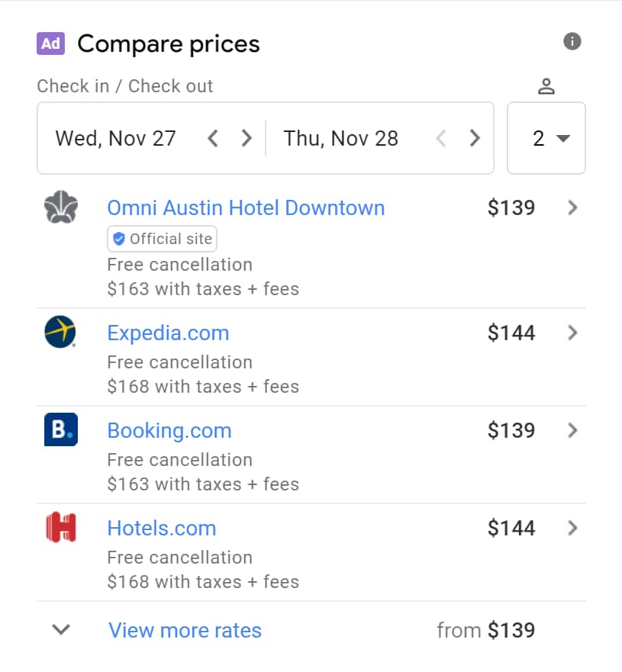This screenshot has height=672, width=622.
Task: Expand View more rates chevron
Action: coord(61,630)
